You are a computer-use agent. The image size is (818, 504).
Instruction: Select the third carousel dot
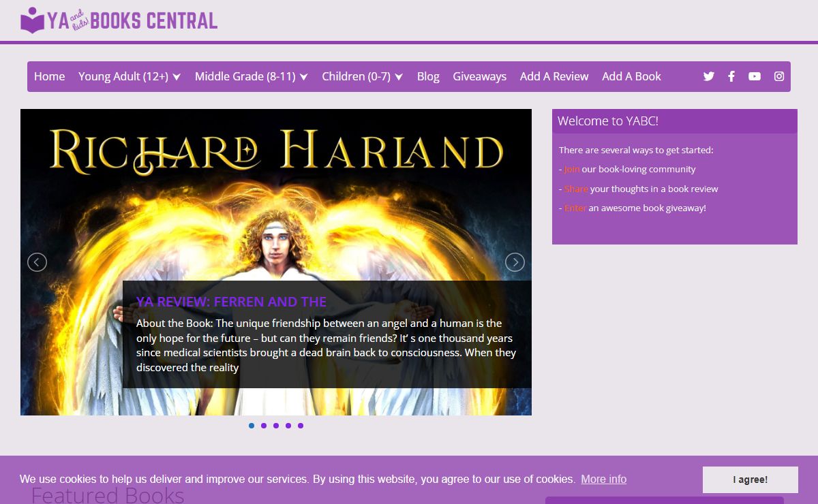276,426
